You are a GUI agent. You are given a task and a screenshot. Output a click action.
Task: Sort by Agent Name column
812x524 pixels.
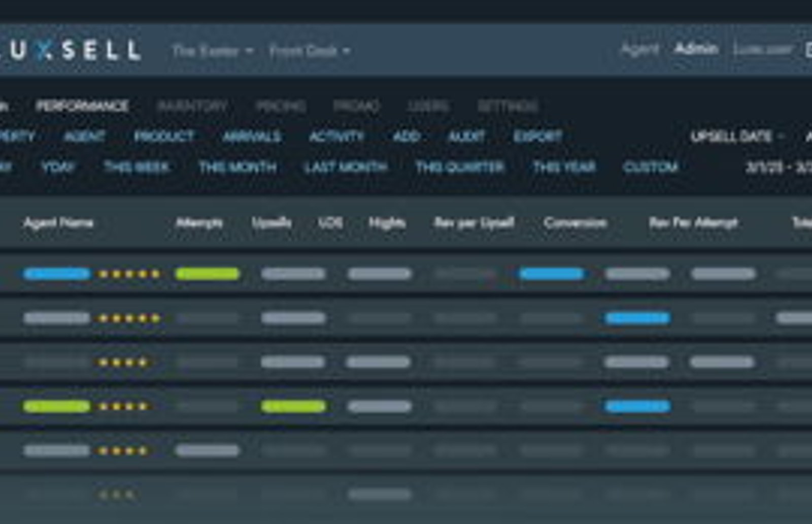tap(58, 222)
